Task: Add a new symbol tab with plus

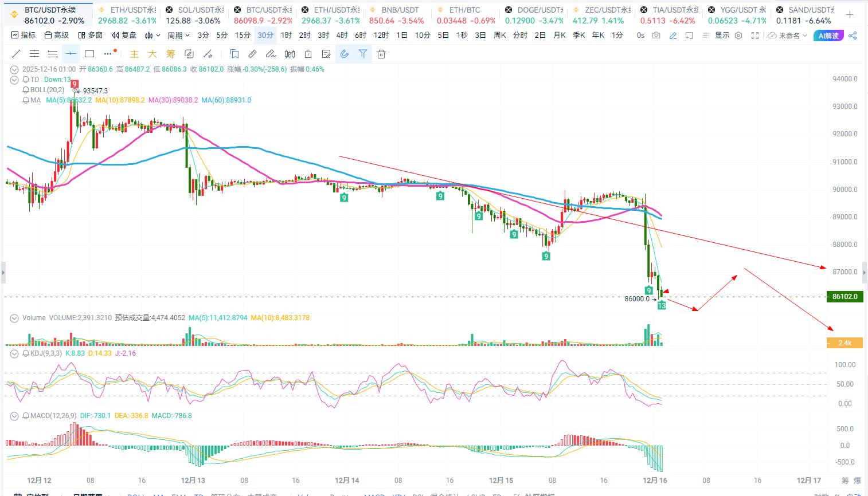Action: point(850,15)
